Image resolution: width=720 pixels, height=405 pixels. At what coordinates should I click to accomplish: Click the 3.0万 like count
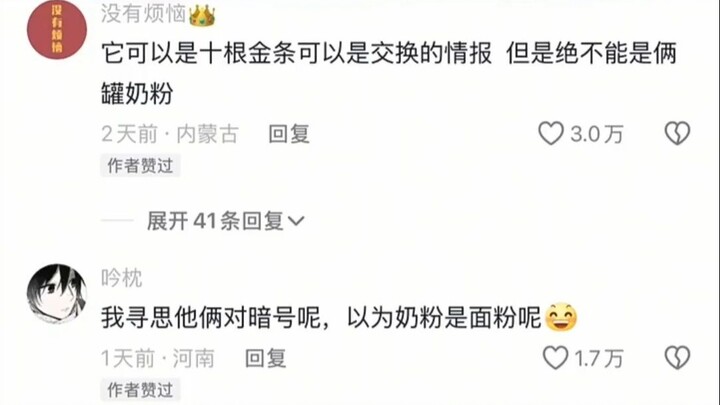pyautogui.click(x=596, y=134)
